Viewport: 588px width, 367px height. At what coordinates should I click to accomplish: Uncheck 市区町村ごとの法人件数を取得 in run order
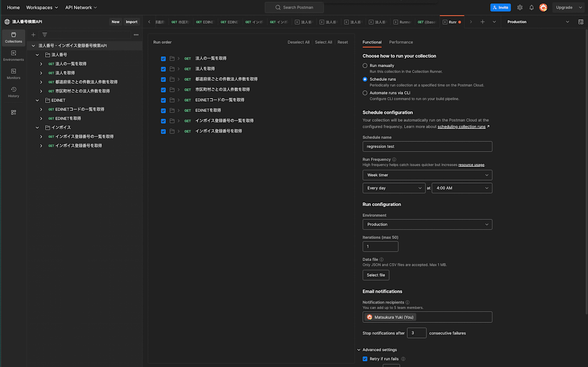point(163,90)
